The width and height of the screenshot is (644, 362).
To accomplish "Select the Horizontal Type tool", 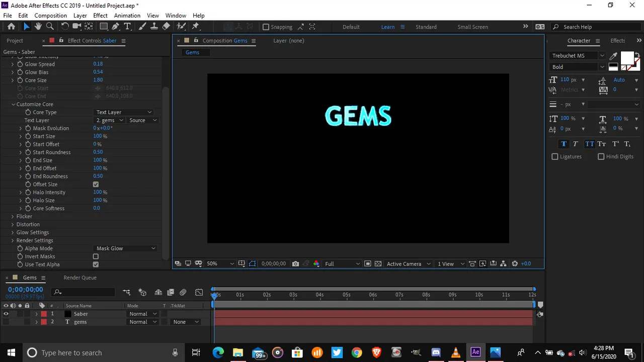I will pos(127,27).
